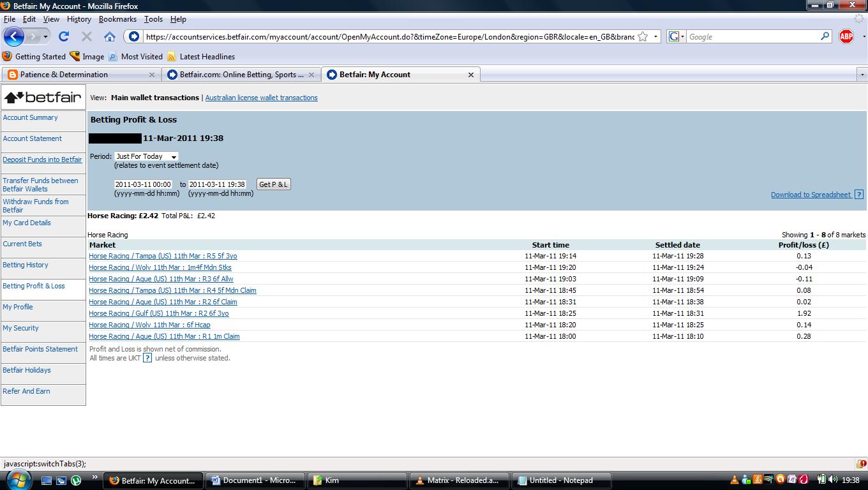Open Latest Headlines feed bookmark

[x=201, y=57]
